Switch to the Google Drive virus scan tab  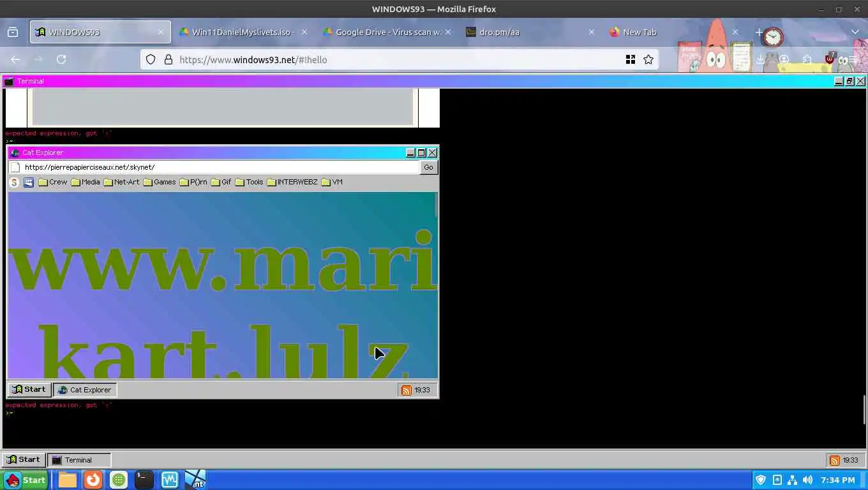[x=387, y=32]
